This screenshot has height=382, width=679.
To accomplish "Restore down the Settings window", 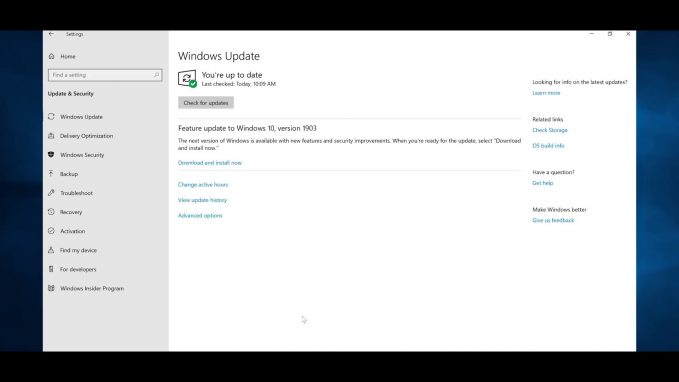I will click(x=610, y=34).
